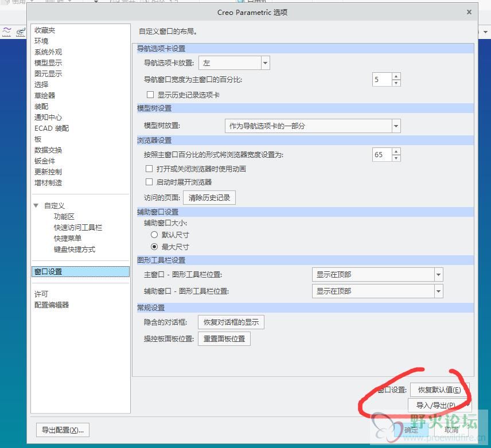491x448 pixels.
Task: Open 装配 options page
Action: [41, 107]
